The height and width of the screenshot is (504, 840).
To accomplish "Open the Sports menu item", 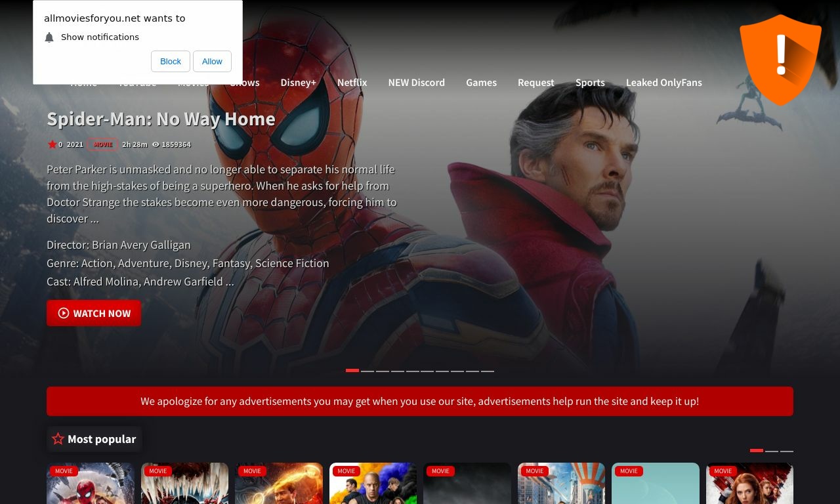I will (591, 83).
